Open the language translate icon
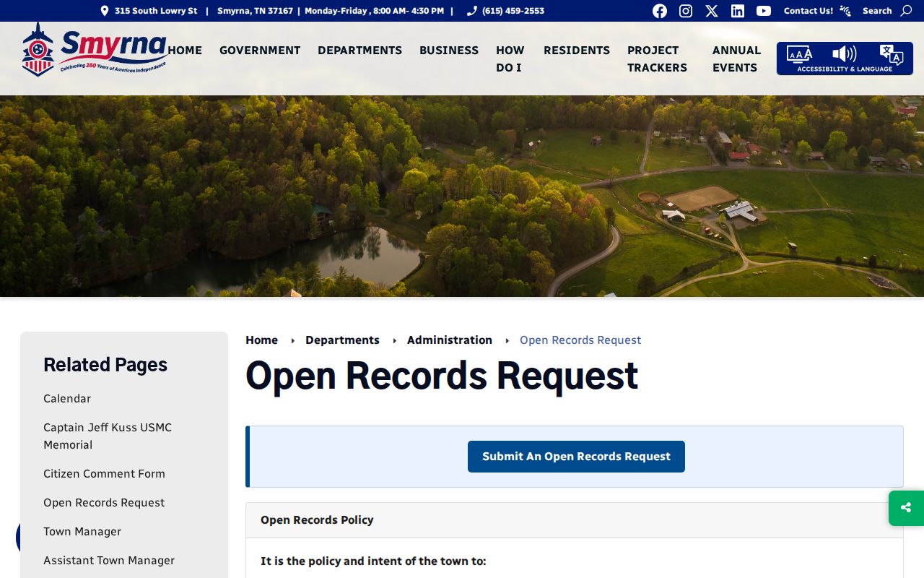The width and height of the screenshot is (924, 578). coord(892,54)
